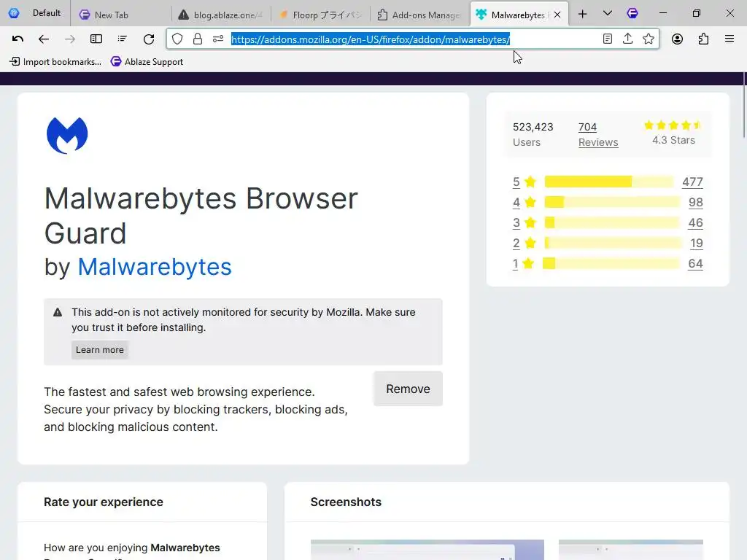Click Import bookmarks in bookmarks bar

coord(55,61)
